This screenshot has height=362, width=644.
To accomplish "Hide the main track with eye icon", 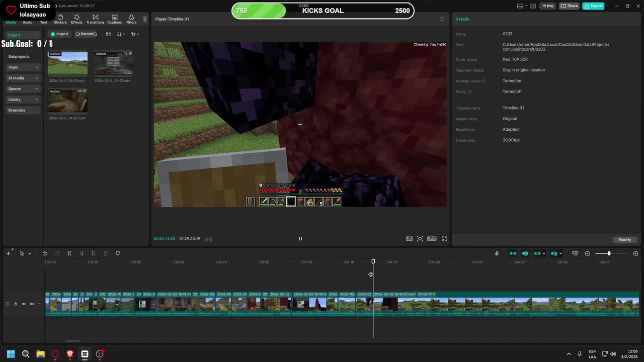I will point(24,304).
